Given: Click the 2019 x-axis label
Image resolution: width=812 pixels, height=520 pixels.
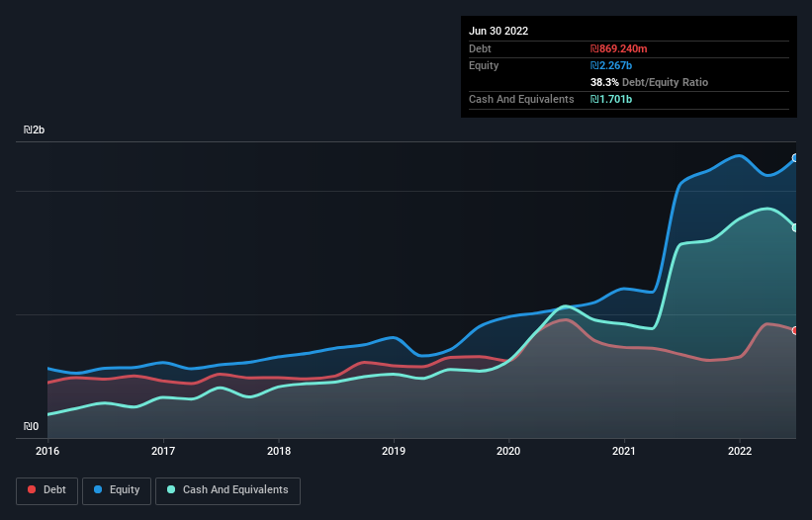Looking at the screenshot, I should (x=394, y=451).
